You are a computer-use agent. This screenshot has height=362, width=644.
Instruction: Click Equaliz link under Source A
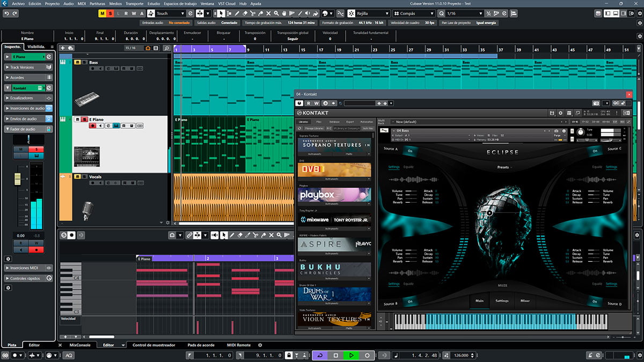point(408,167)
